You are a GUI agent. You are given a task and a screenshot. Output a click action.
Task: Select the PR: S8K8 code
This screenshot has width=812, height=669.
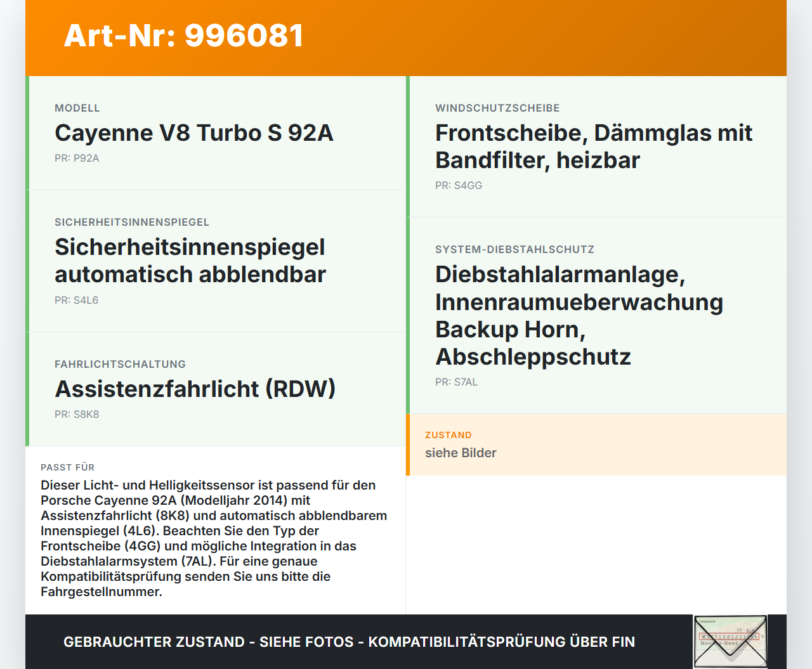[77, 414]
